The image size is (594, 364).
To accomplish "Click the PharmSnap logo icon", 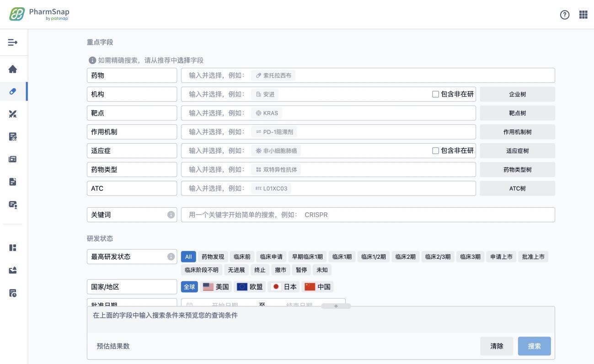I will tap(16, 14).
